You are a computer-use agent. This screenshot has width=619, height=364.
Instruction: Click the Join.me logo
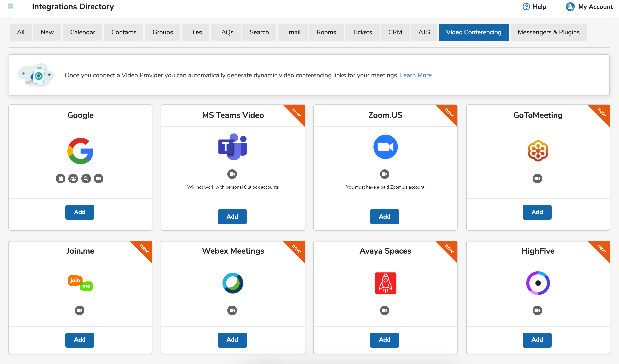pyautogui.click(x=80, y=283)
